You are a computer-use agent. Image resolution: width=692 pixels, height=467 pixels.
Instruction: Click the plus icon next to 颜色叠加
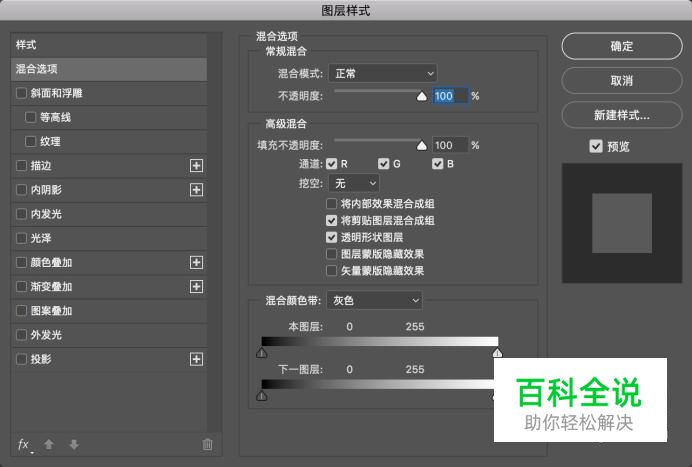click(196, 263)
